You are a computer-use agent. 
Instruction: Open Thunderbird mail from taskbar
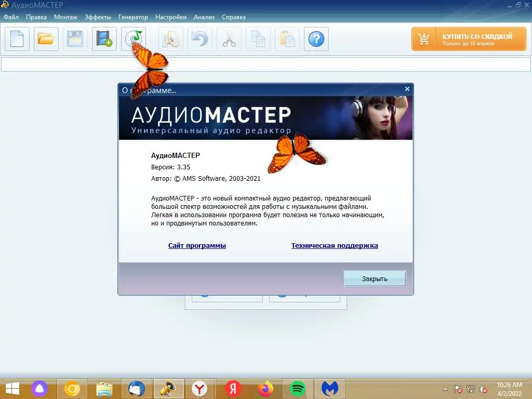coord(137,389)
